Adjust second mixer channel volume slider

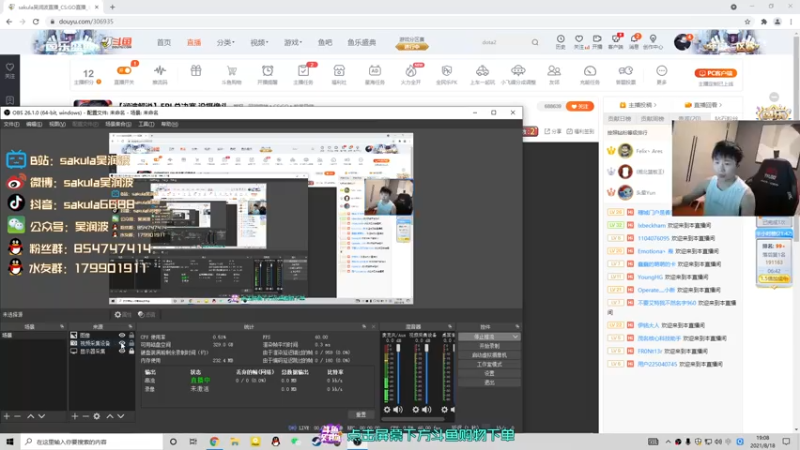[427, 372]
